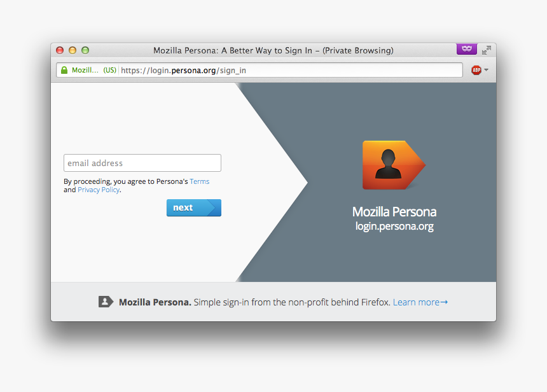Open the Privacy Policy link
The width and height of the screenshot is (547, 392).
coord(98,190)
